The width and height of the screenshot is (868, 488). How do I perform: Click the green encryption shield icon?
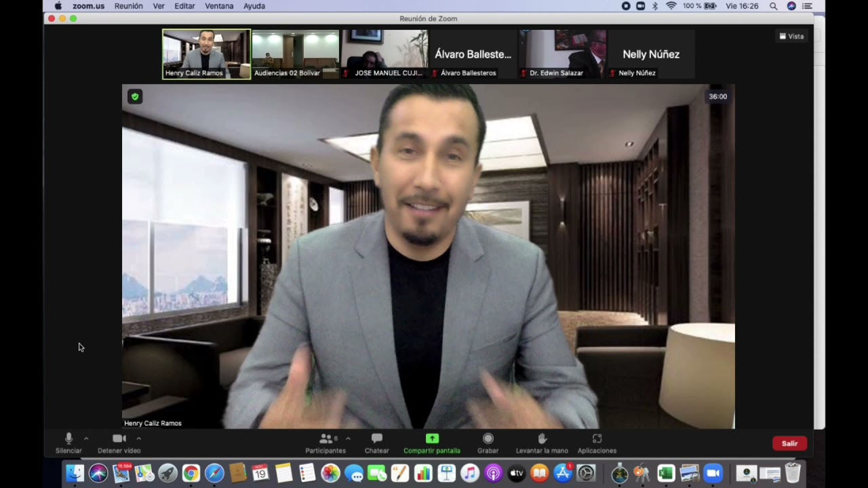(x=135, y=97)
